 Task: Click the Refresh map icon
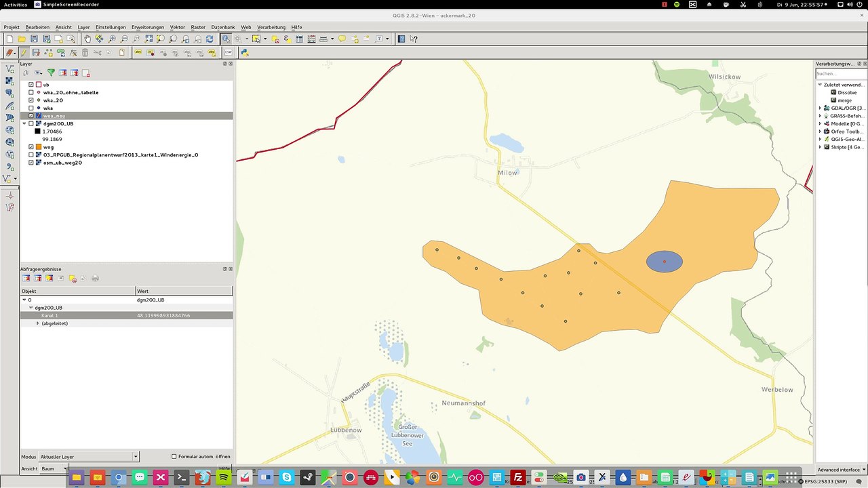[211, 39]
